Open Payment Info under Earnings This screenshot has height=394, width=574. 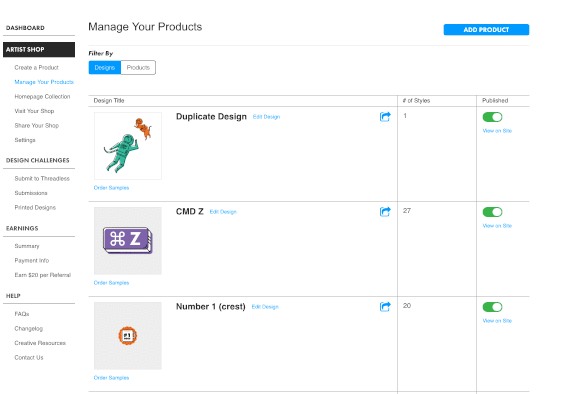tap(32, 260)
